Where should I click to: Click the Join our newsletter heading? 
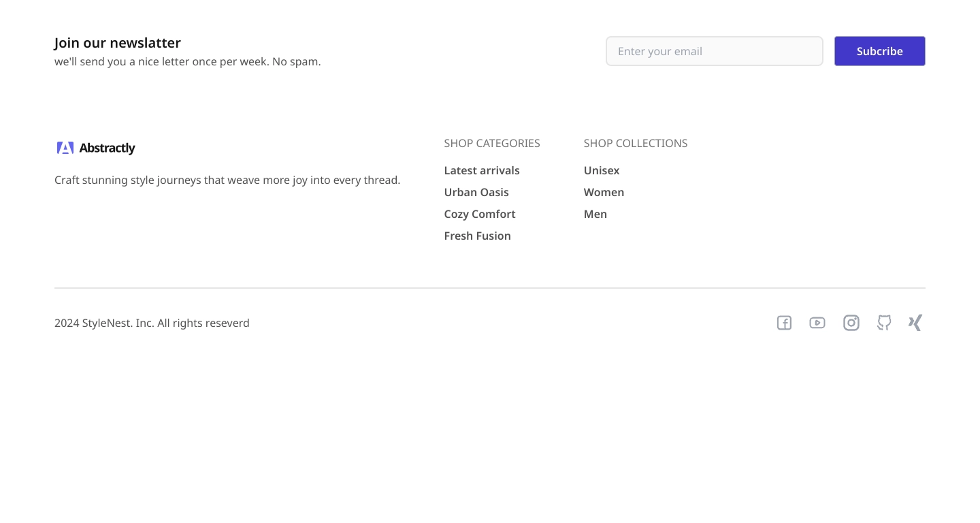pos(118,43)
